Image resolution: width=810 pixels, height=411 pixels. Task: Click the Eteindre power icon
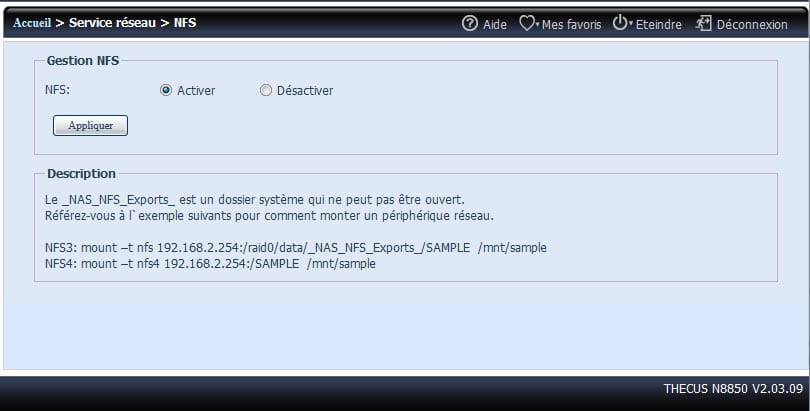[x=620, y=23]
